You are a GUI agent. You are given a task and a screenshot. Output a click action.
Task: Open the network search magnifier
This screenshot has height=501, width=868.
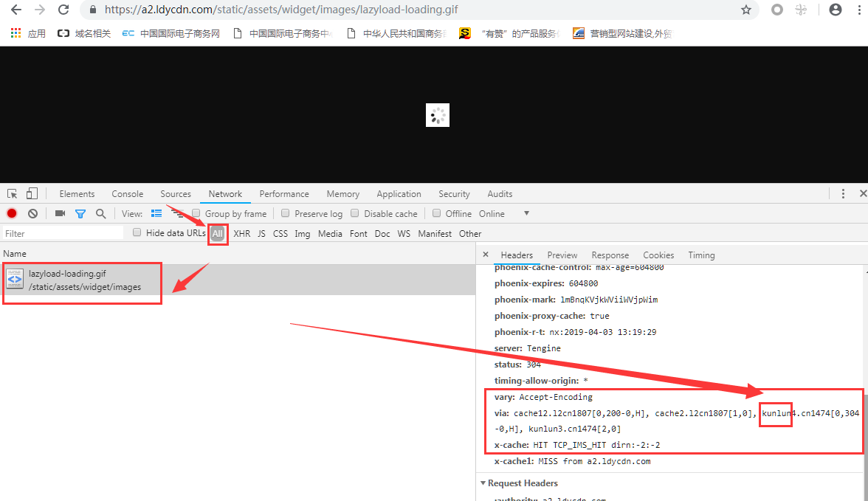tap(100, 214)
